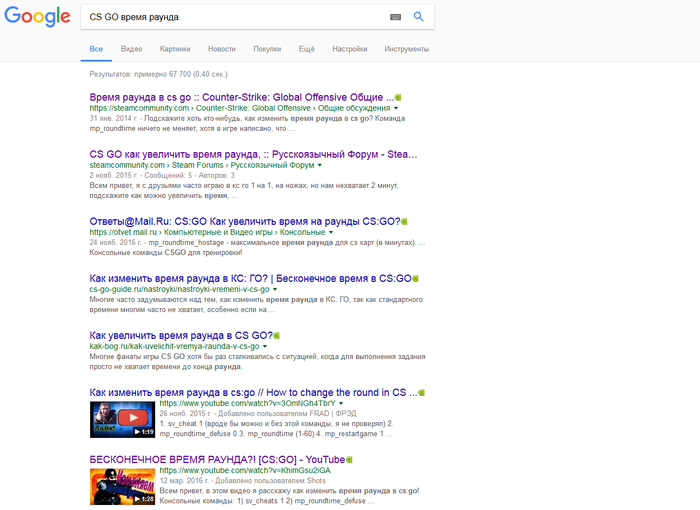The height and width of the screenshot is (510, 700).
Task: Switch to the 'Видео' tab
Action: click(x=131, y=49)
